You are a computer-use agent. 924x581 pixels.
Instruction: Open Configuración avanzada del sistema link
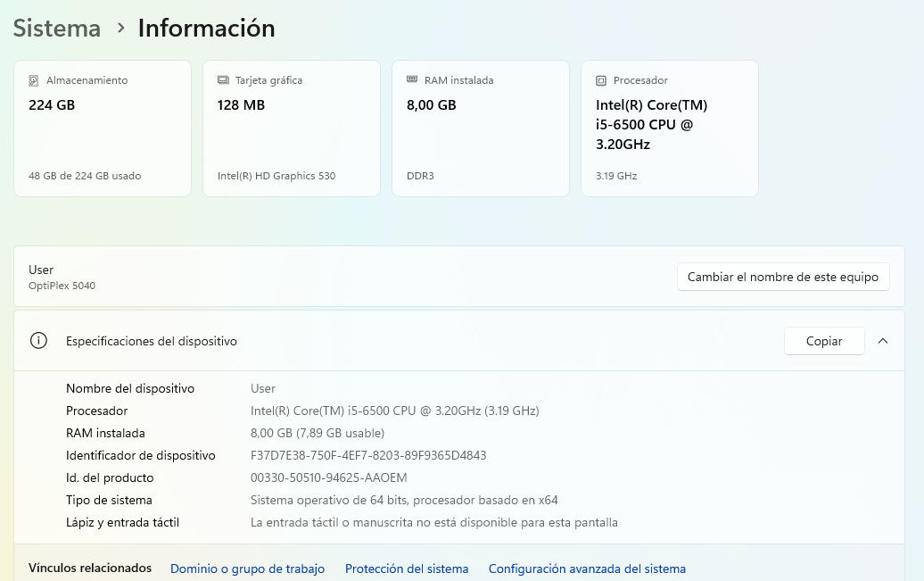[x=587, y=569]
